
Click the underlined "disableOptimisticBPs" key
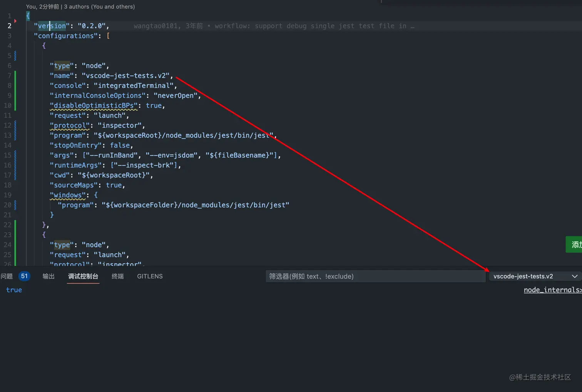click(x=94, y=106)
